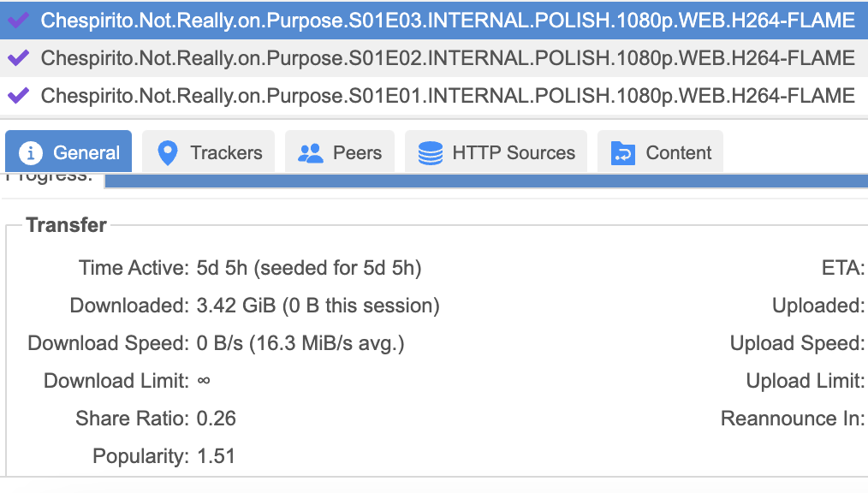Click the Time Active value text

[x=309, y=268]
